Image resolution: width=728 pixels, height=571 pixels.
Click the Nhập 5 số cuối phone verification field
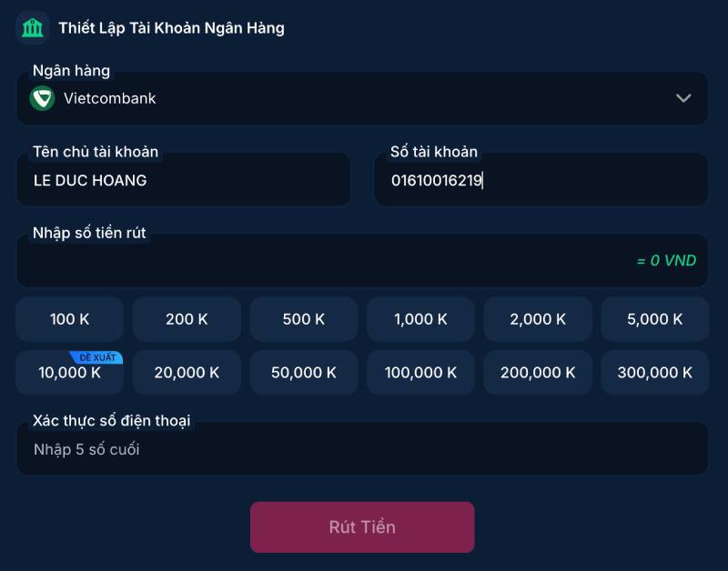pyautogui.click(x=362, y=448)
